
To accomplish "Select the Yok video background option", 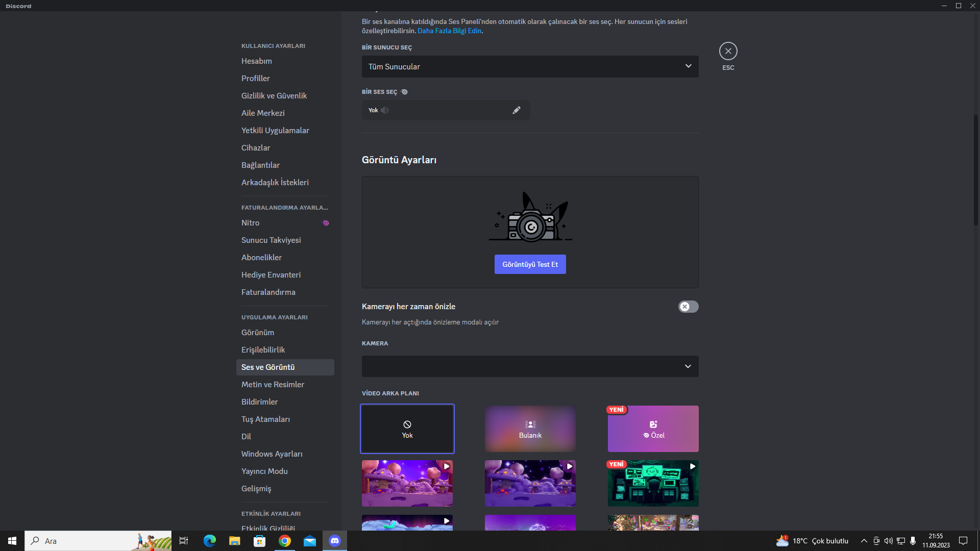I will point(407,429).
